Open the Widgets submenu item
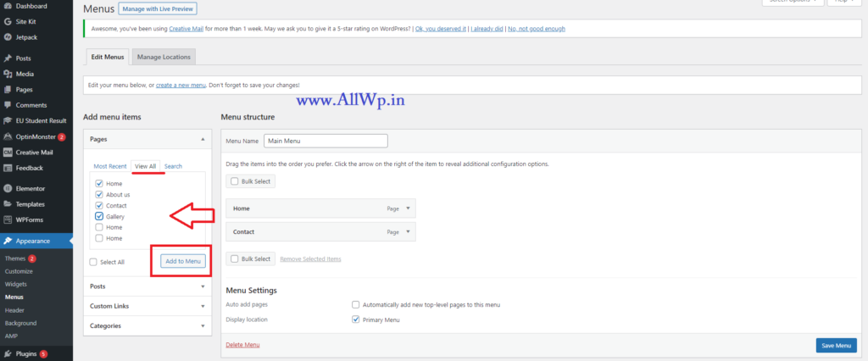 (15, 284)
